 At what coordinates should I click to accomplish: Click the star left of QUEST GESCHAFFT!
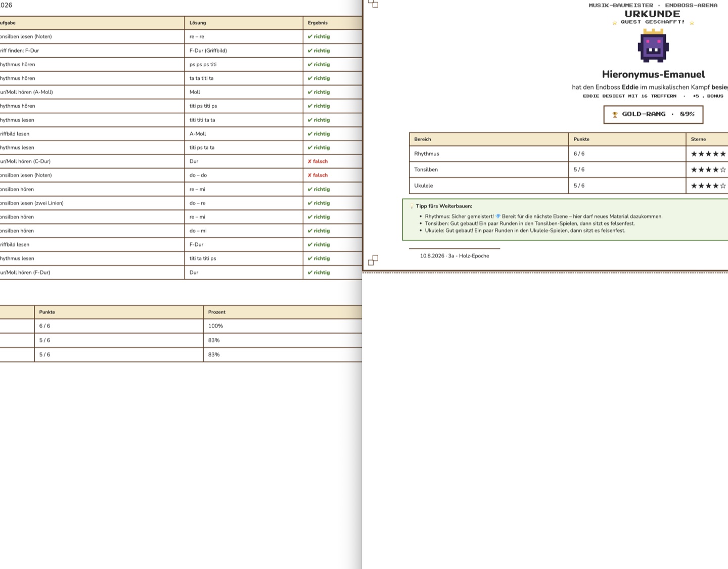coord(615,23)
